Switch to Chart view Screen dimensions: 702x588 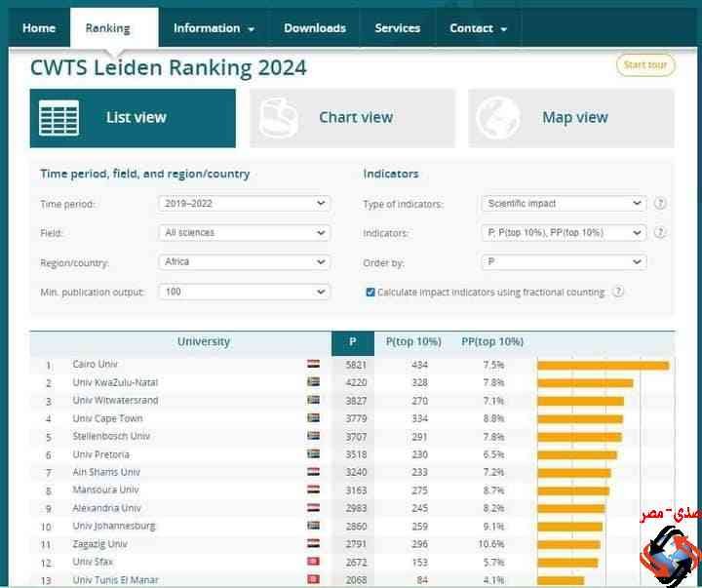[x=352, y=118]
